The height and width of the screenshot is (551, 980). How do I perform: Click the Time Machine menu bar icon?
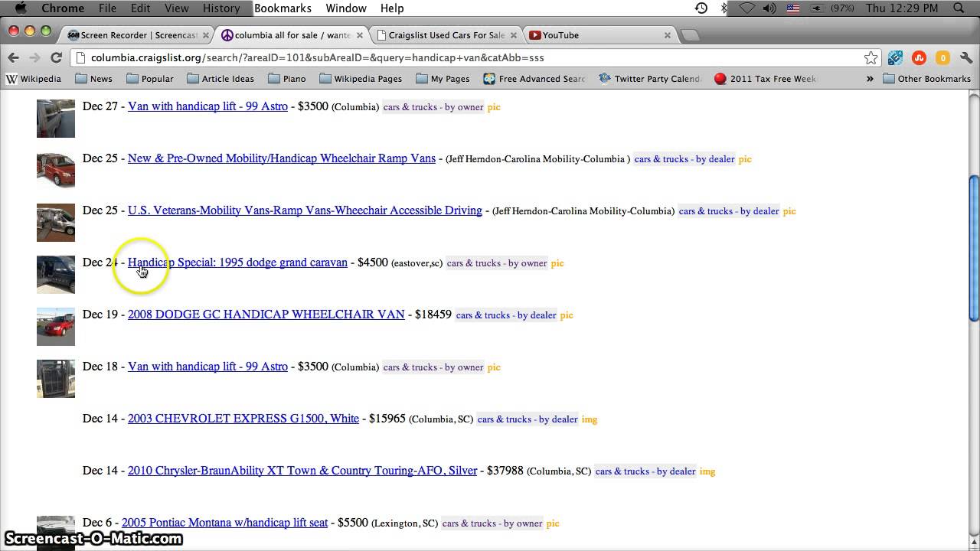click(701, 8)
